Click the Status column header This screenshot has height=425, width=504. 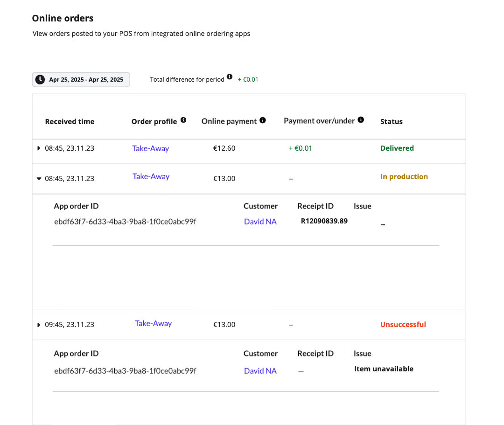[x=391, y=121]
